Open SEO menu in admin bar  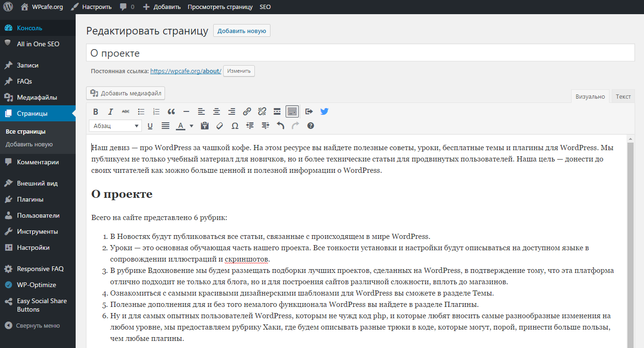(265, 7)
